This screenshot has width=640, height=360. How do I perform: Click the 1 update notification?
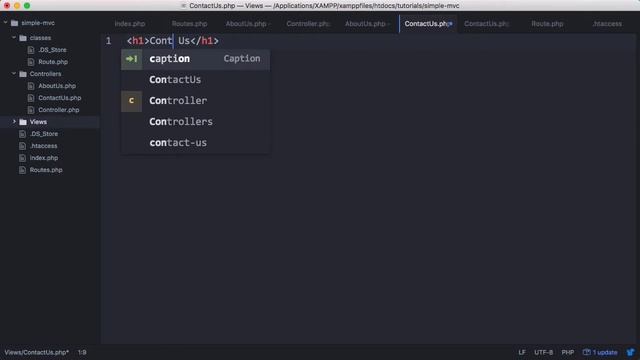[x=600, y=352]
